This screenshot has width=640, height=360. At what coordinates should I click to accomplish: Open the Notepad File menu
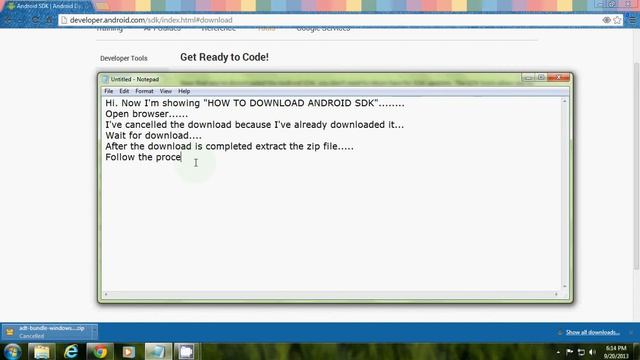(x=109, y=91)
